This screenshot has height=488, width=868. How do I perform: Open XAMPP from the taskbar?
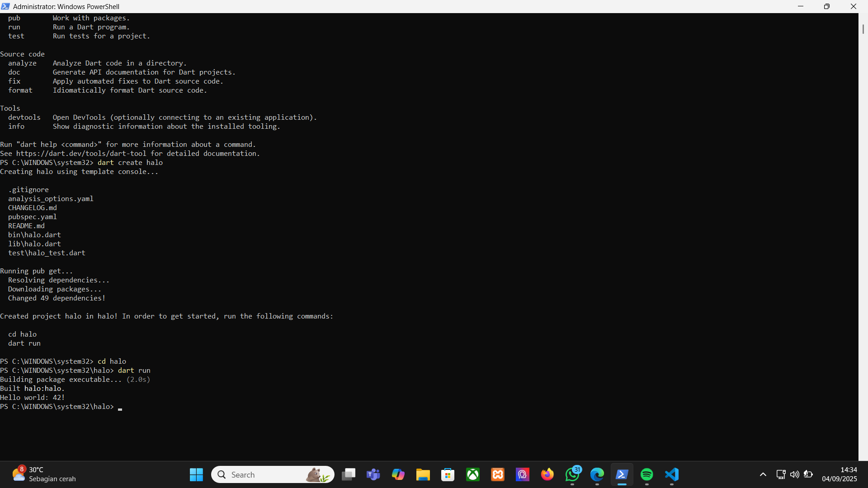tap(498, 474)
